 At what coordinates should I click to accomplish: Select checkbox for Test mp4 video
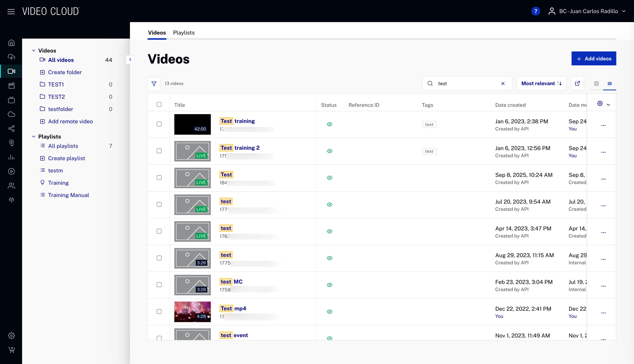[159, 312]
